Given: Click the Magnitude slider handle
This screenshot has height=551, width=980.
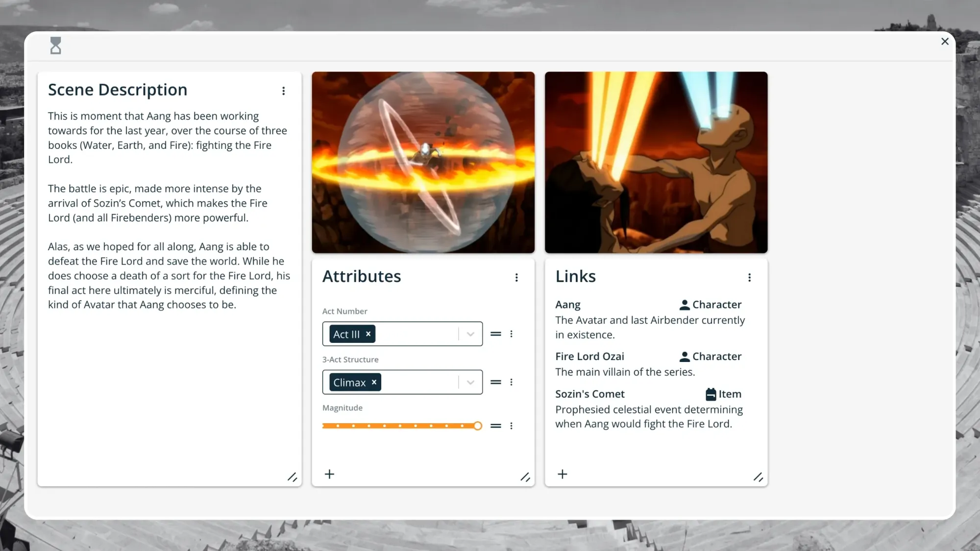Looking at the screenshot, I should click(x=478, y=426).
